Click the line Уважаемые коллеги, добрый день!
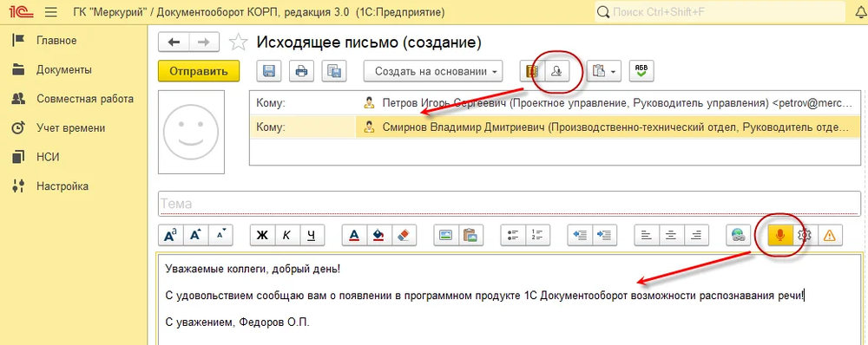The width and height of the screenshot is (868, 345). point(253,270)
